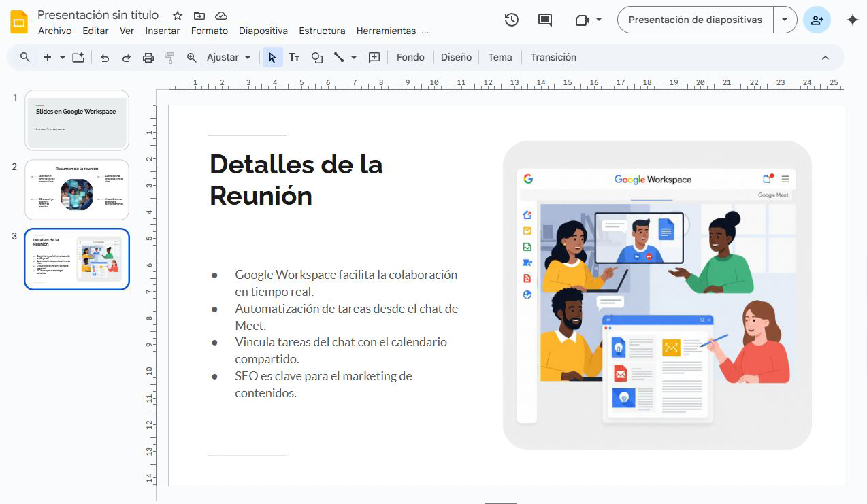Click the Tema button
Image resolution: width=867 pixels, height=504 pixels.
coord(500,58)
